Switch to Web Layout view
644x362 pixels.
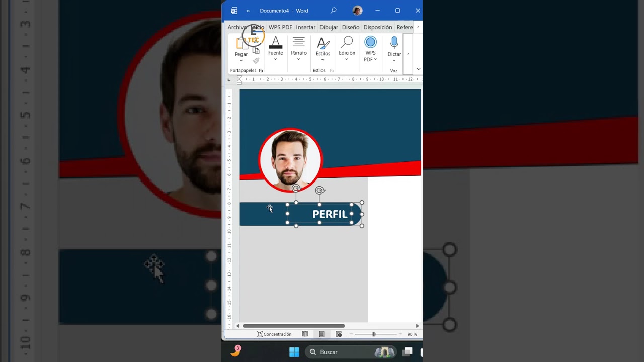coord(339,334)
